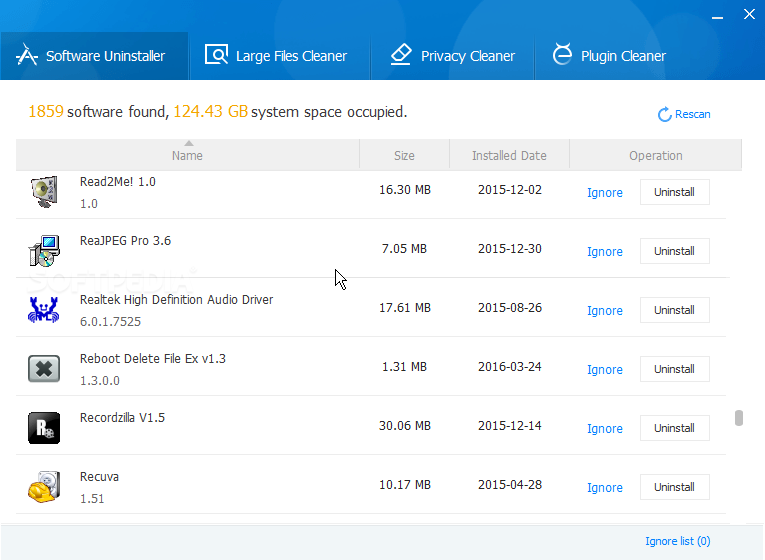Click the 2015-12-14 installed date
This screenshot has width=765, height=560.
[x=510, y=425]
